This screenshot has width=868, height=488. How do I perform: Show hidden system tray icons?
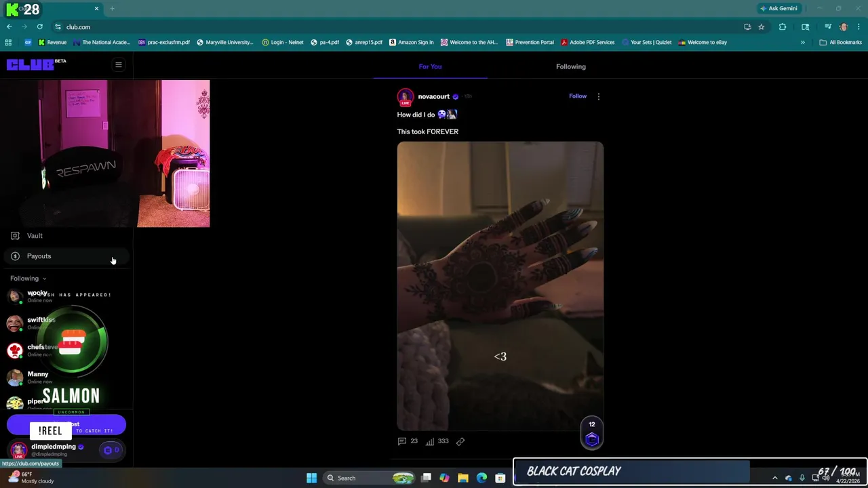click(775, 478)
